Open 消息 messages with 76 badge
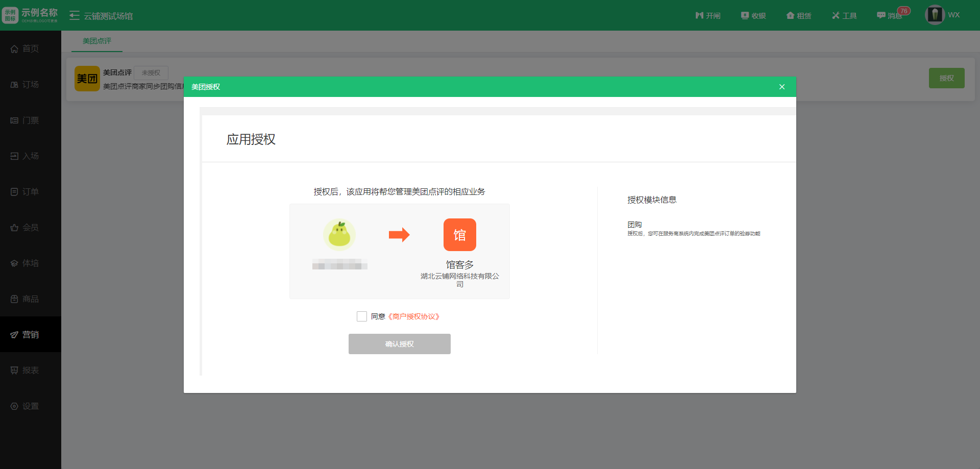980x469 pixels. click(x=891, y=16)
